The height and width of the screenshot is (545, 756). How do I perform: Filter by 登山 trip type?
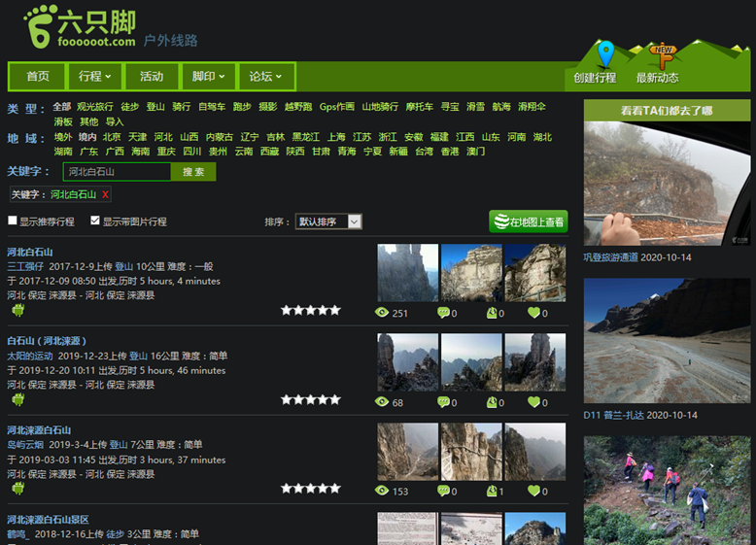[x=155, y=107]
